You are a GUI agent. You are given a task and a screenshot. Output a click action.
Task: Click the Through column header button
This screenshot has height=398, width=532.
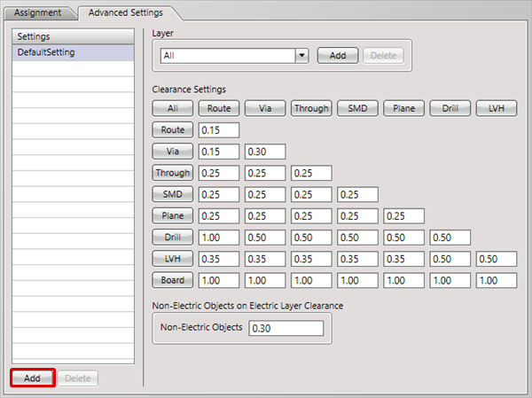coord(310,108)
